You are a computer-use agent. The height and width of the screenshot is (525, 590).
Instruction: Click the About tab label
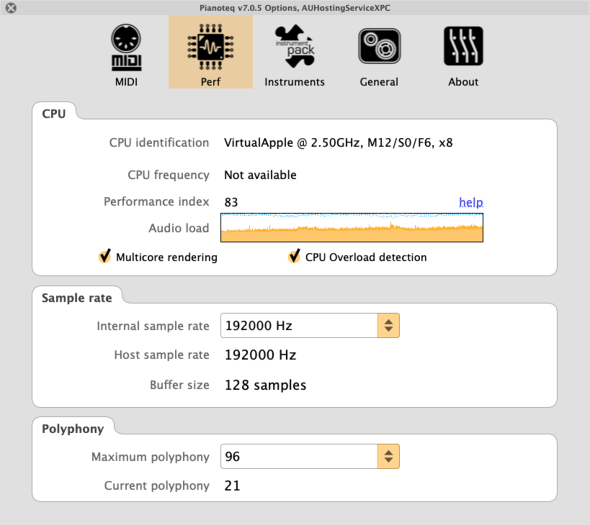tap(463, 82)
